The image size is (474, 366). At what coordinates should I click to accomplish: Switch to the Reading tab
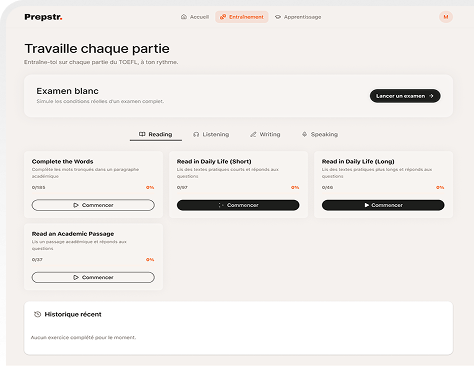156,134
